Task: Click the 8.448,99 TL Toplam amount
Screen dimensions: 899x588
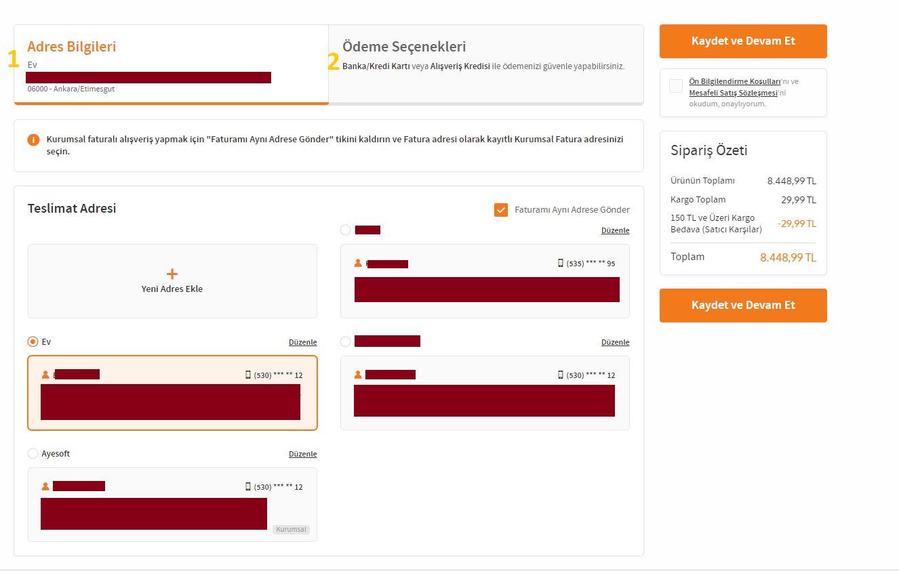Action: pos(788,257)
